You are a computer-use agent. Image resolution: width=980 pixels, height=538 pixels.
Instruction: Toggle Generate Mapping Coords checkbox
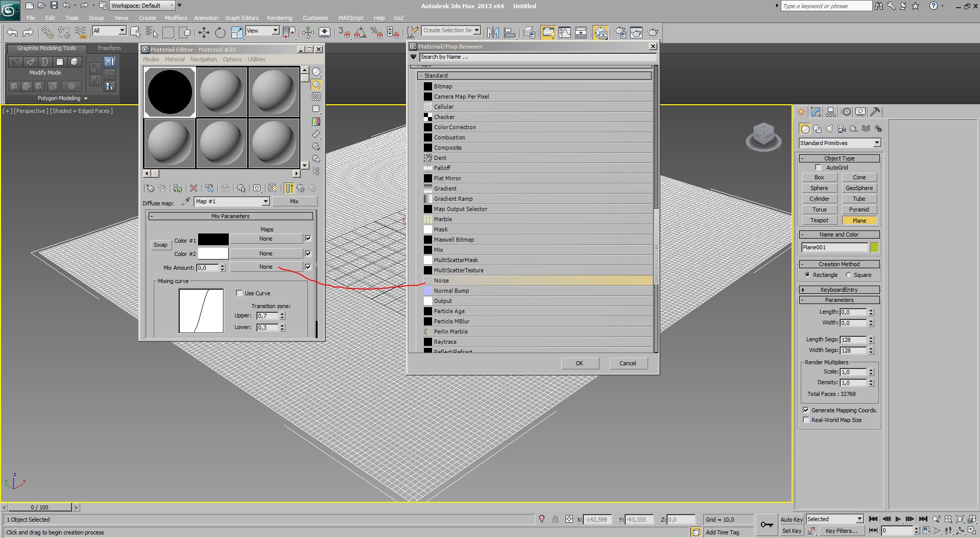(806, 410)
